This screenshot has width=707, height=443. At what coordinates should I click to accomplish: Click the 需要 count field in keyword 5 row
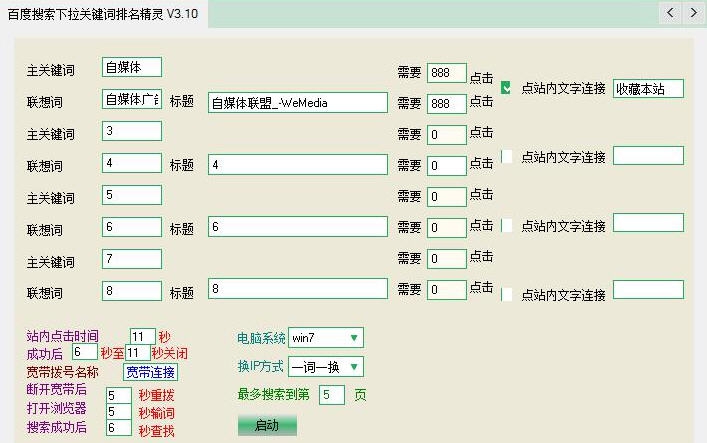click(x=446, y=197)
